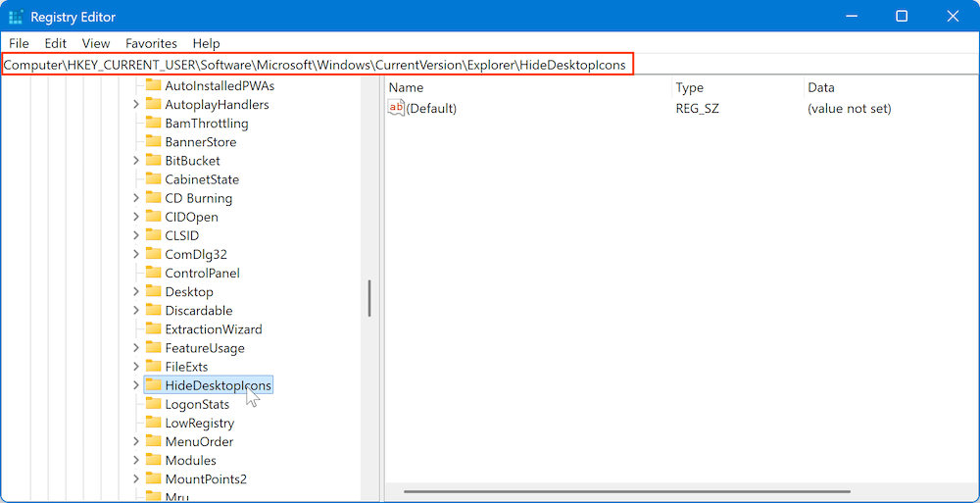Expand the AutoplayHandlers key
Viewport: 980px width, 503px height.
coord(135,104)
